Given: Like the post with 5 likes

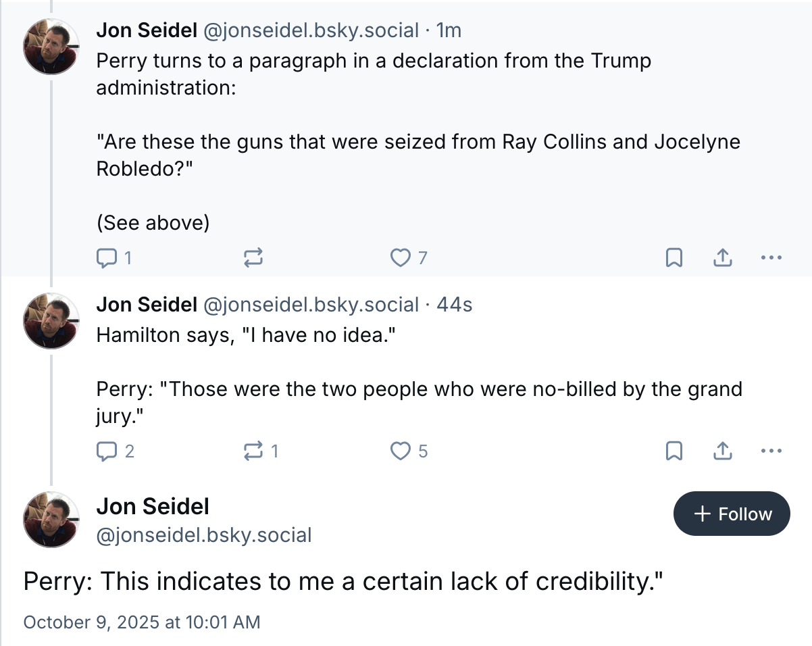Looking at the screenshot, I should 401,451.
